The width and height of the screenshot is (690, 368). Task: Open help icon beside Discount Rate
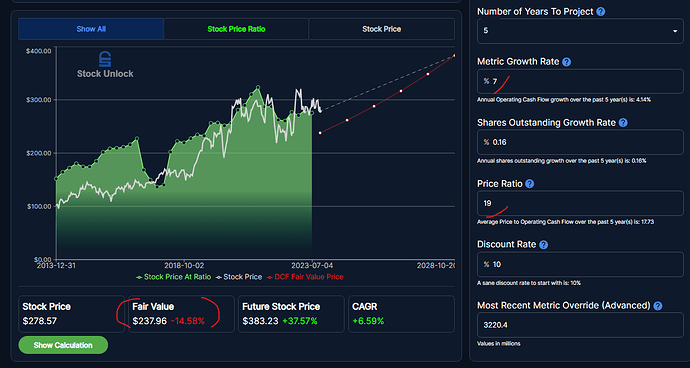544,245
